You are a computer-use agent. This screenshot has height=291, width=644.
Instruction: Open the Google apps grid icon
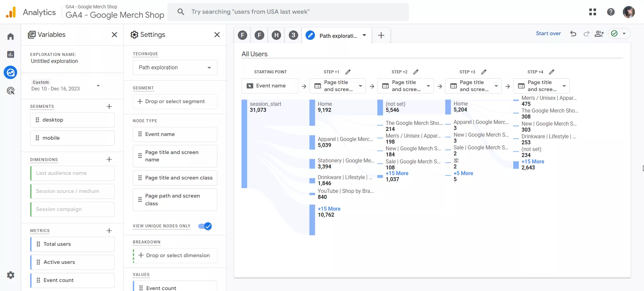coord(593,12)
